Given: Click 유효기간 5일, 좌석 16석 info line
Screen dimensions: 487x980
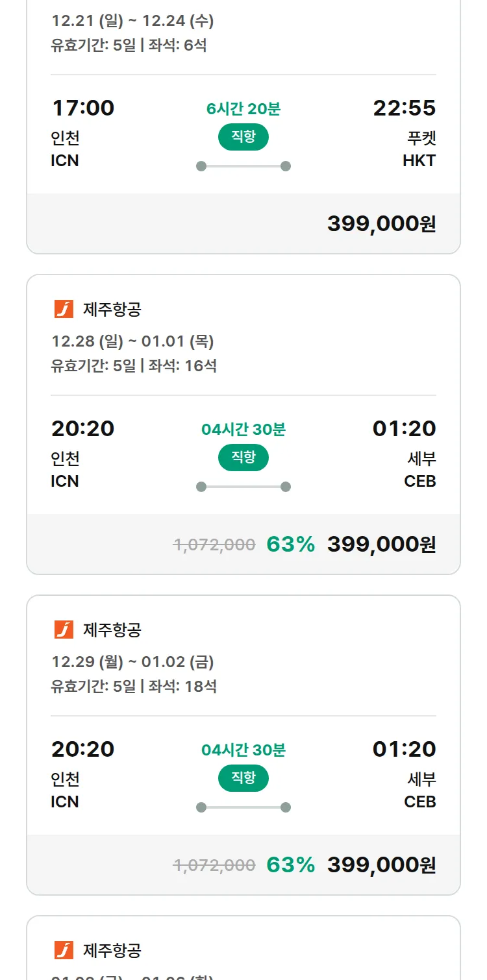Looking at the screenshot, I should pyautogui.click(x=134, y=365).
